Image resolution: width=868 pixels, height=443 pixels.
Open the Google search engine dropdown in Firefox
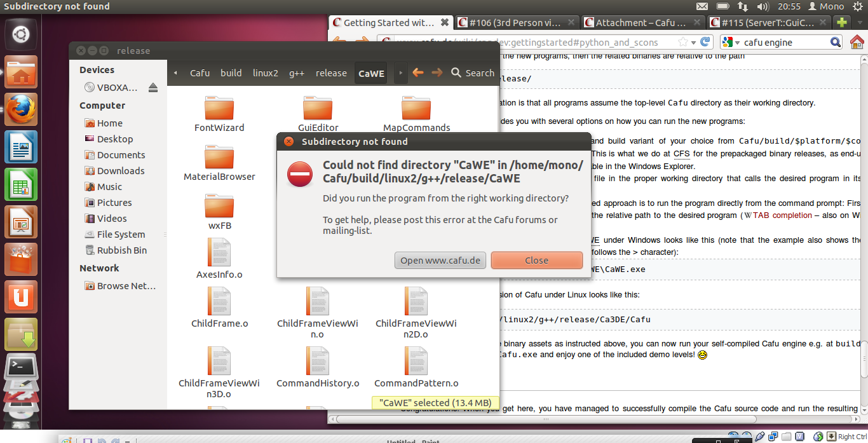[x=731, y=43]
